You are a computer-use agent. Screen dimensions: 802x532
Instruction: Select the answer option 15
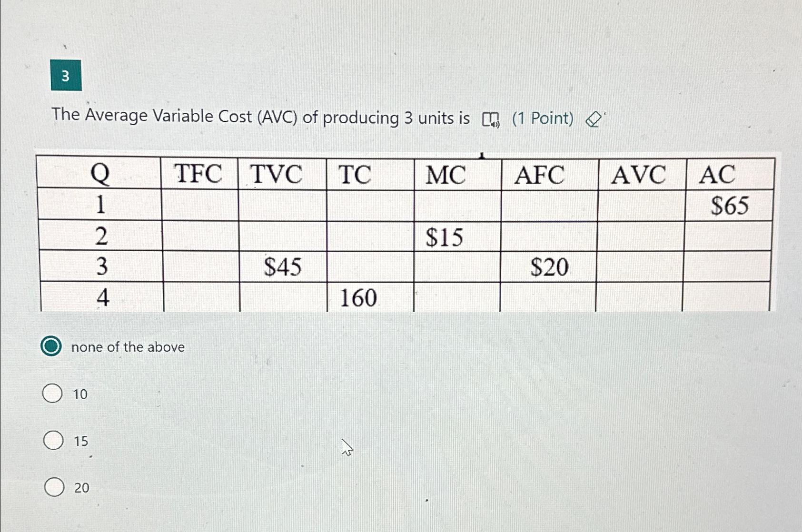click(x=53, y=441)
